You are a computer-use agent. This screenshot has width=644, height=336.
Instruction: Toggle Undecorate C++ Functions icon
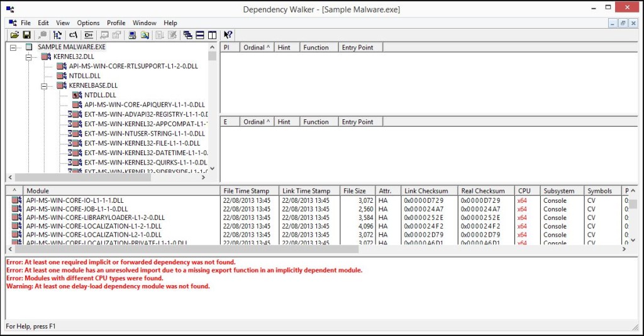89,35
